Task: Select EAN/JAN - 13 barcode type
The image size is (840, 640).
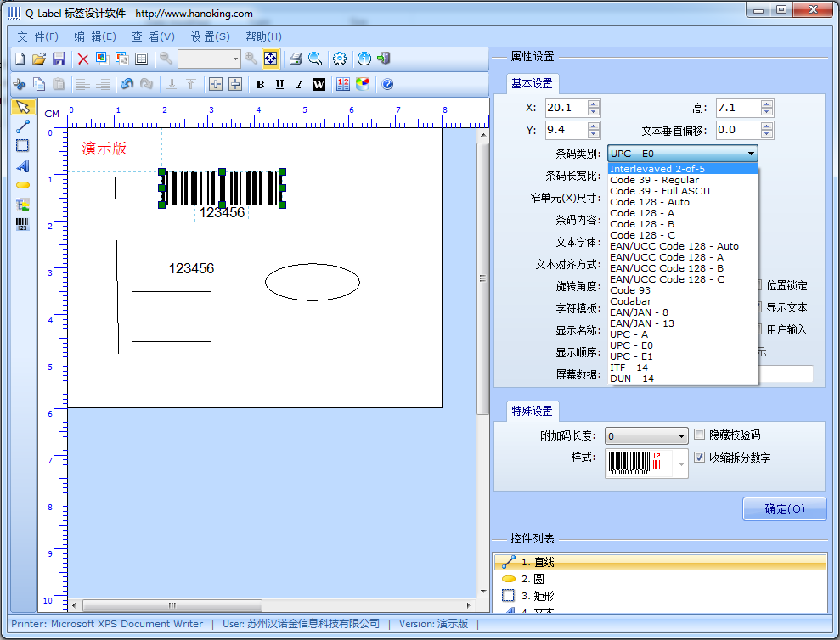Action: [642, 323]
